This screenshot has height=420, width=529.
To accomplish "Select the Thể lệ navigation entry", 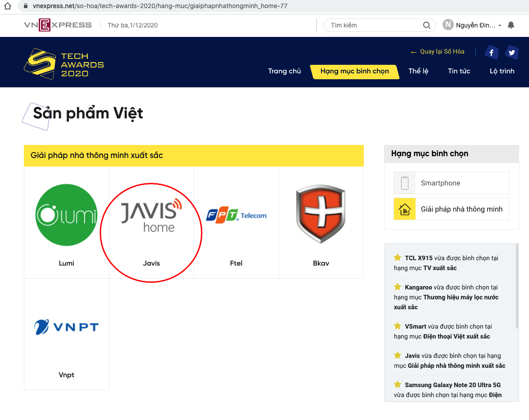I will (x=418, y=71).
